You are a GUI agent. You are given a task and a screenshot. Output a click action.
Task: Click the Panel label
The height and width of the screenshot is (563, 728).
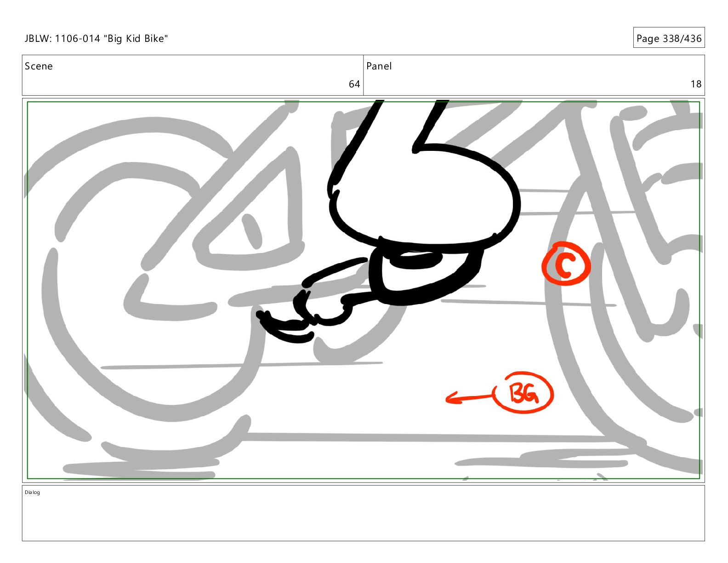379,66
